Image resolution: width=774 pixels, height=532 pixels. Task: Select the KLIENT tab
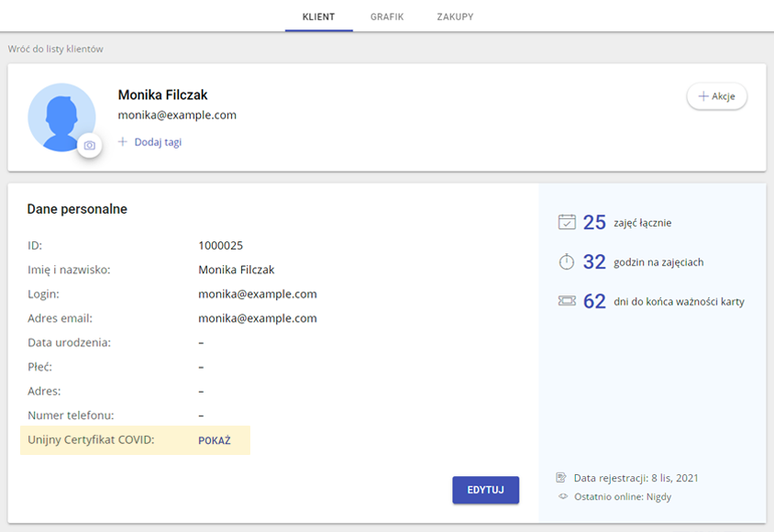[x=319, y=17]
